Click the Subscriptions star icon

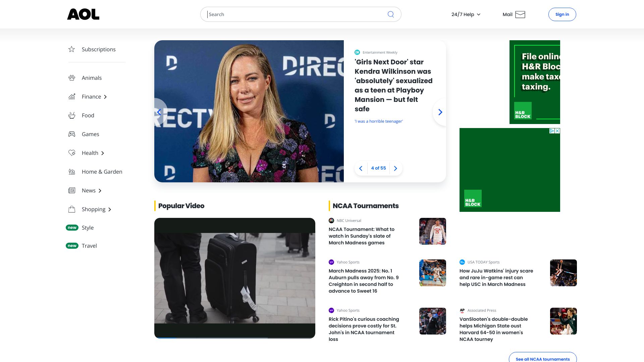point(71,49)
